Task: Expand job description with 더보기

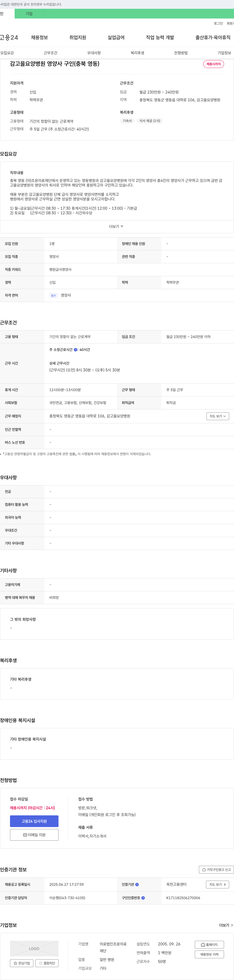Action: coord(116,226)
